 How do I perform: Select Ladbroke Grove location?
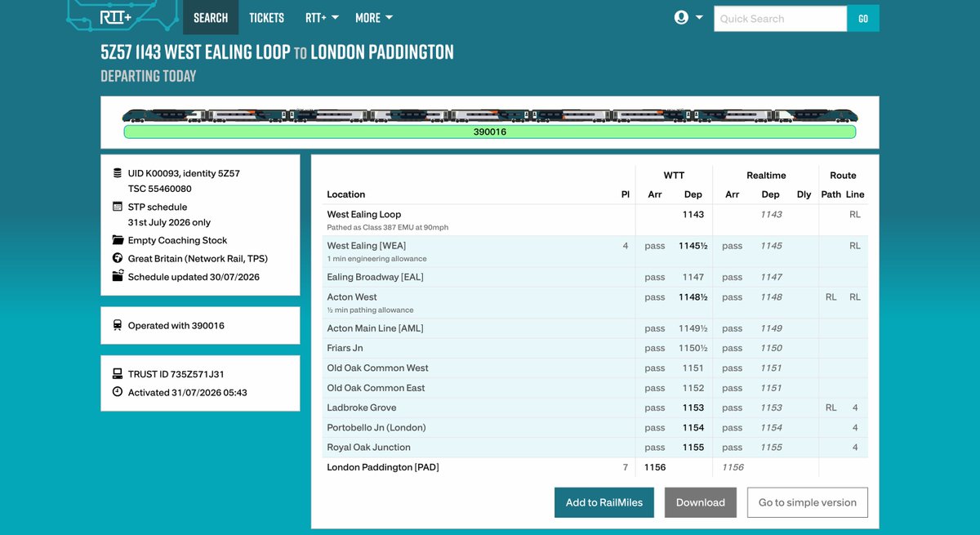coord(361,408)
